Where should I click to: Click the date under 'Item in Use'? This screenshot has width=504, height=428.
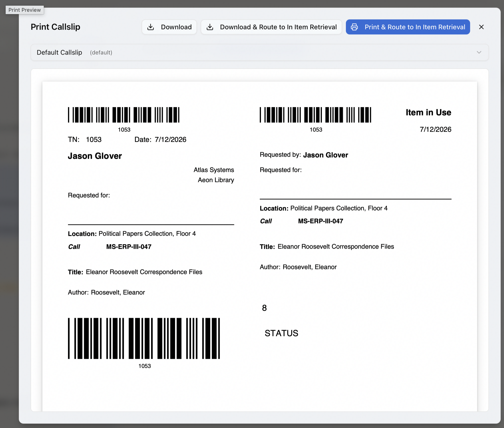(436, 129)
